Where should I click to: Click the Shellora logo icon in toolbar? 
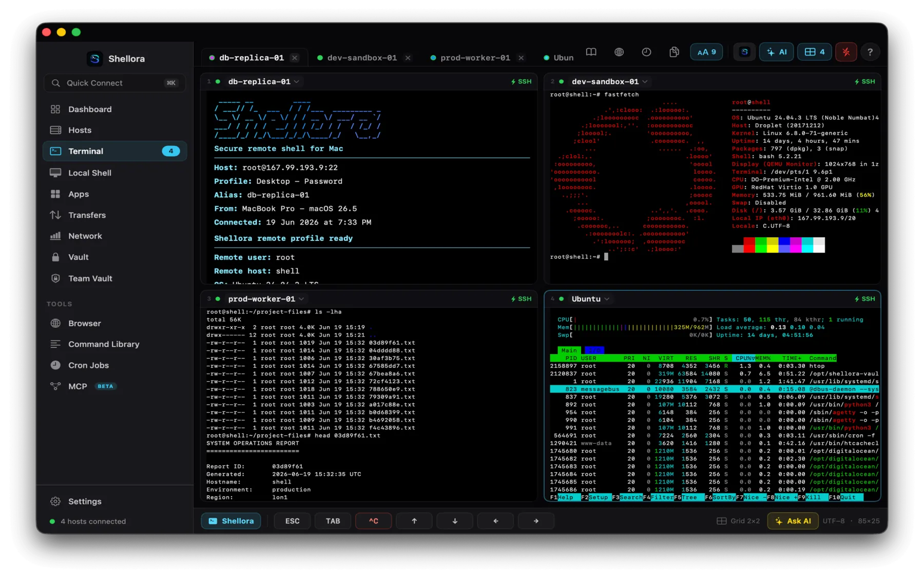pos(744,52)
